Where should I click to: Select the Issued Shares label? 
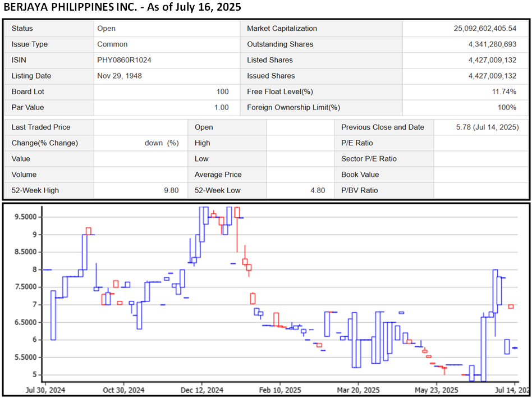pyautogui.click(x=270, y=76)
